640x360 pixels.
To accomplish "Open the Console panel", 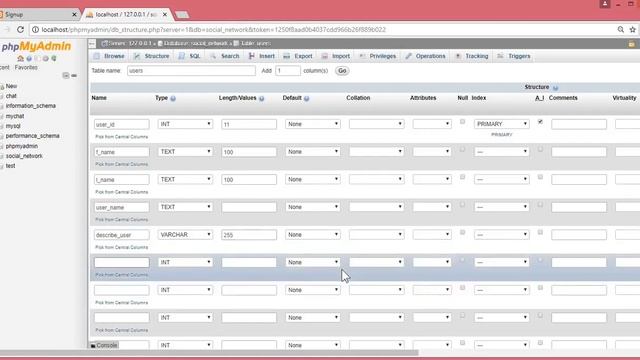I will [104, 345].
